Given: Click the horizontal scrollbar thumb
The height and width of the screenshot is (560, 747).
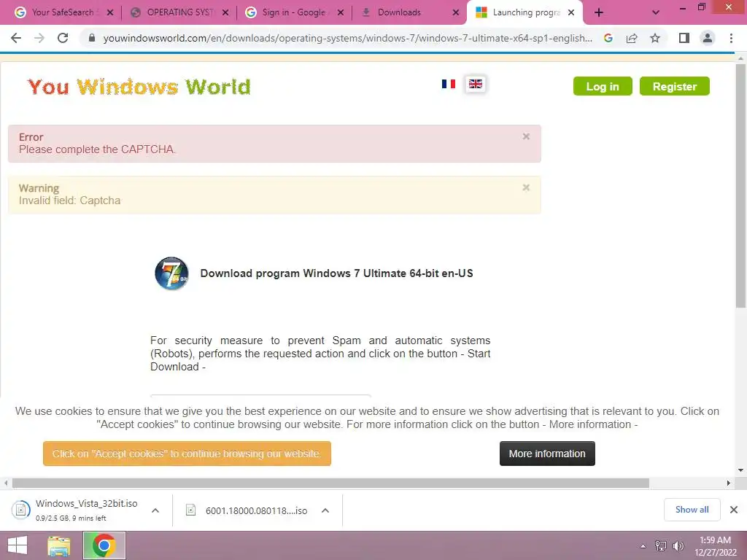Looking at the screenshot, I should pyautogui.click(x=330, y=483).
